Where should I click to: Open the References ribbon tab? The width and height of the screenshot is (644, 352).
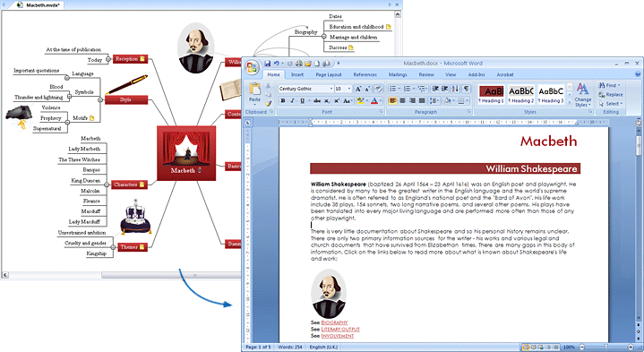pyautogui.click(x=365, y=74)
